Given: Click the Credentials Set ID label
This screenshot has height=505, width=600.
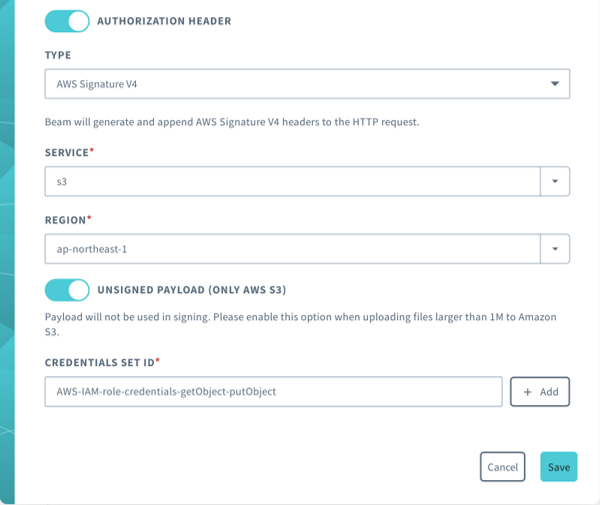Looking at the screenshot, I should click(x=102, y=362).
